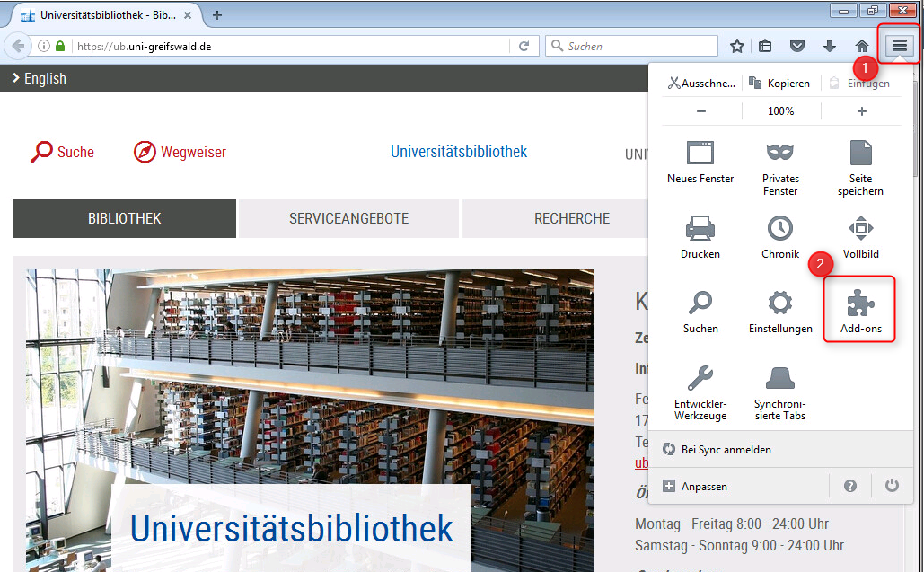The width and height of the screenshot is (924, 572).
Task: Go back with the back arrow
Action: pos(18,46)
